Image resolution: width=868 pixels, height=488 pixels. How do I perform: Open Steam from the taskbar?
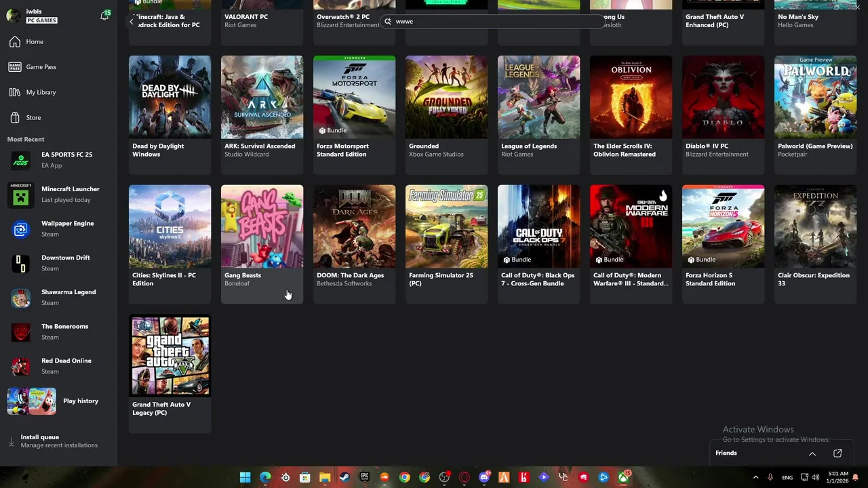point(344,477)
